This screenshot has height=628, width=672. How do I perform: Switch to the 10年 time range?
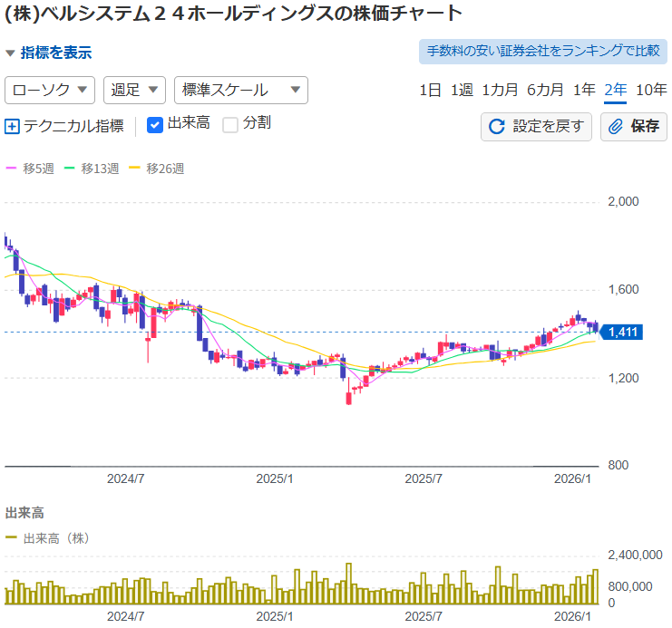[651, 90]
